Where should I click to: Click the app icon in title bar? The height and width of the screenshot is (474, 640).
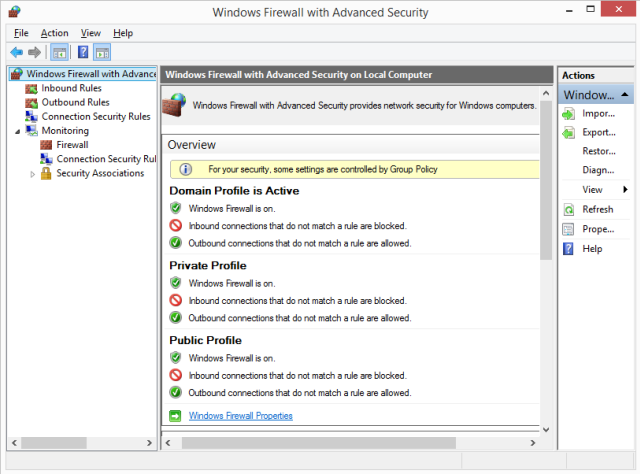tap(14, 12)
